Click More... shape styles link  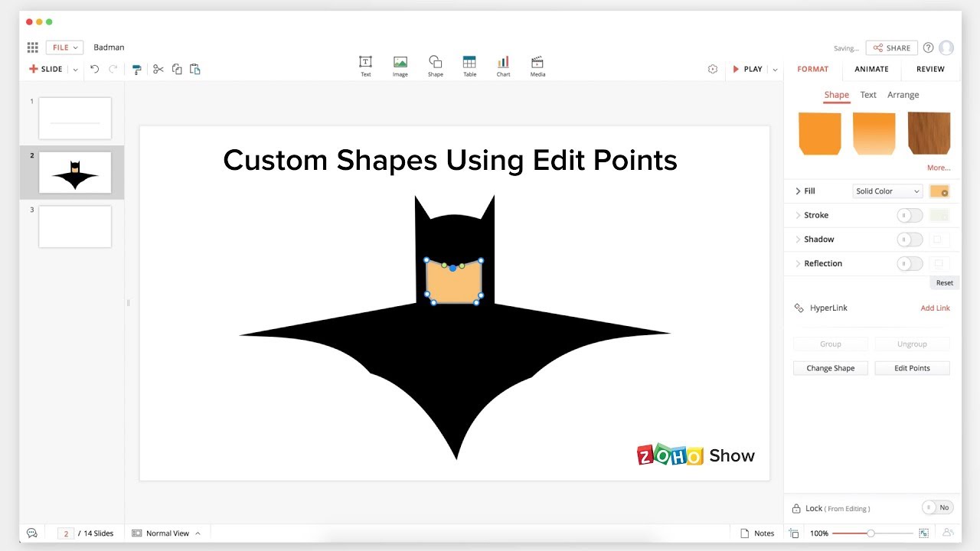939,168
